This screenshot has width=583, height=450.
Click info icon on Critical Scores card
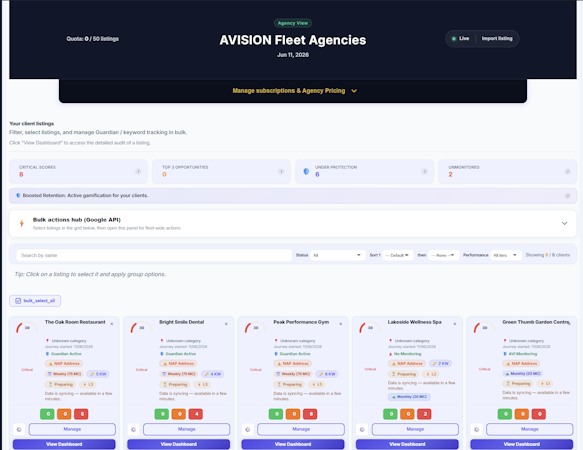pyautogui.click(x=138, y=171)
